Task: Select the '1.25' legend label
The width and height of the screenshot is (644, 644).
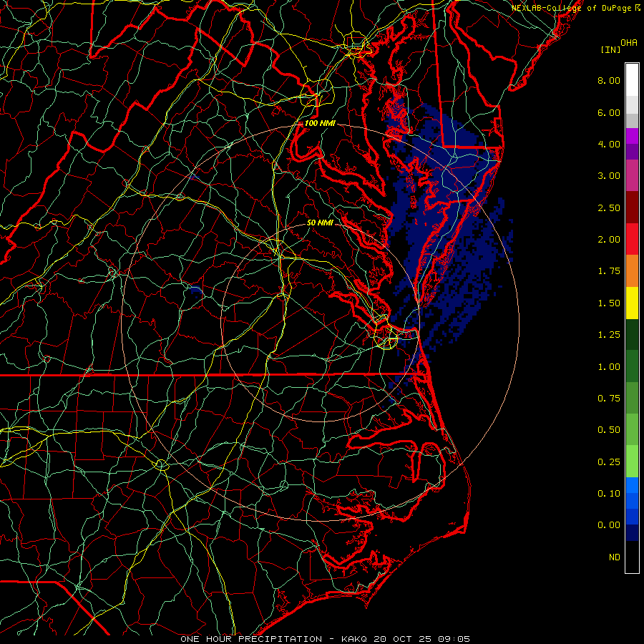Action: pyautogui.click(x=609, y=335)
